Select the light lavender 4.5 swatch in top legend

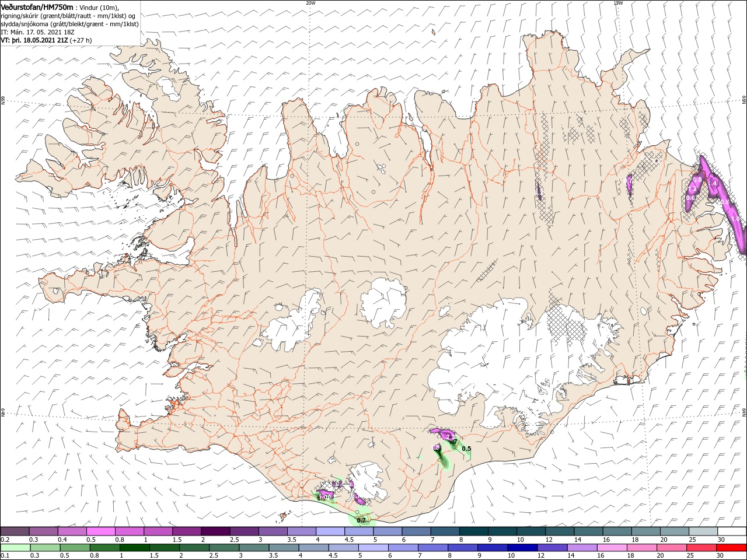coord(358,531)
